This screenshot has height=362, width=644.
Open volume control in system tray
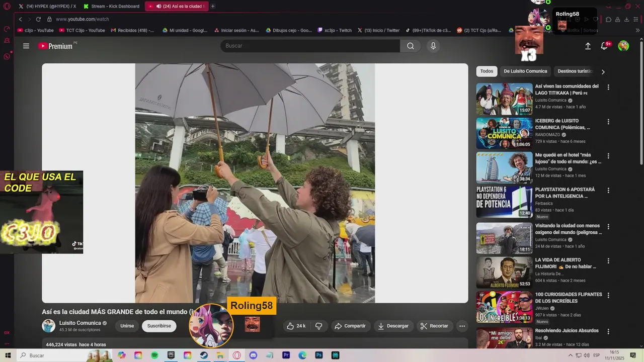[587, 355]
